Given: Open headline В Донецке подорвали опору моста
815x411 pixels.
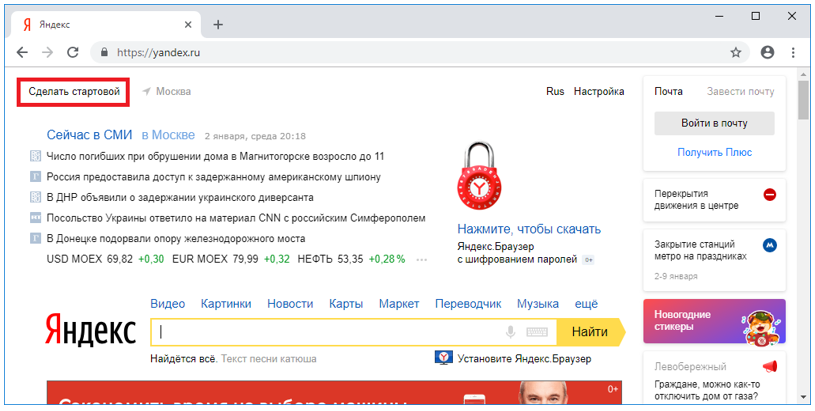Looking at the screenshot, I should (176, 238).
